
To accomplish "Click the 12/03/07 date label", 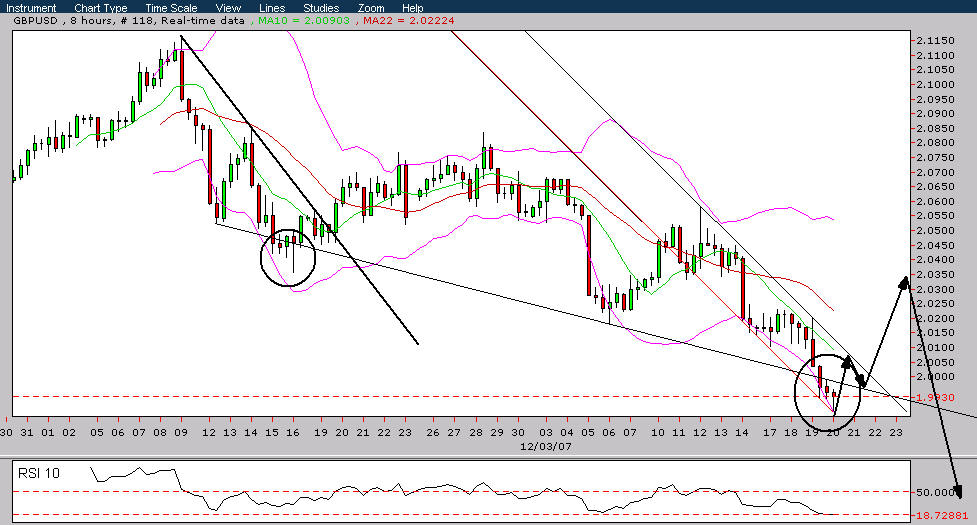I will [546, 446].
